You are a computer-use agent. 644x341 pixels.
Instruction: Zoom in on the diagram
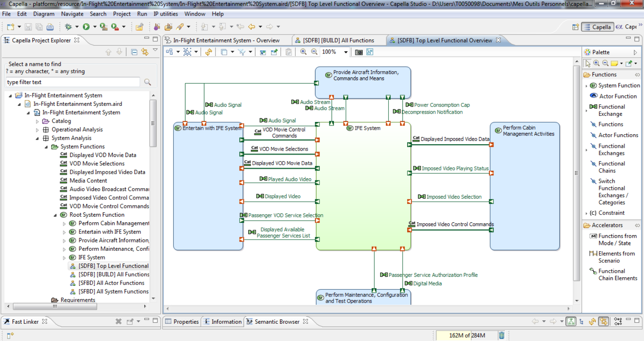point(303,52)
